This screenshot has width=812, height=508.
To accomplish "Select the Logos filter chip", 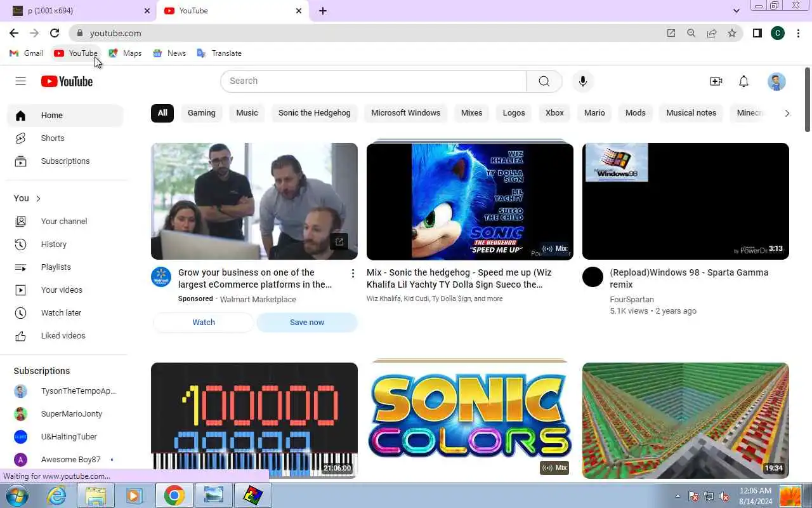I will (514, 113).
